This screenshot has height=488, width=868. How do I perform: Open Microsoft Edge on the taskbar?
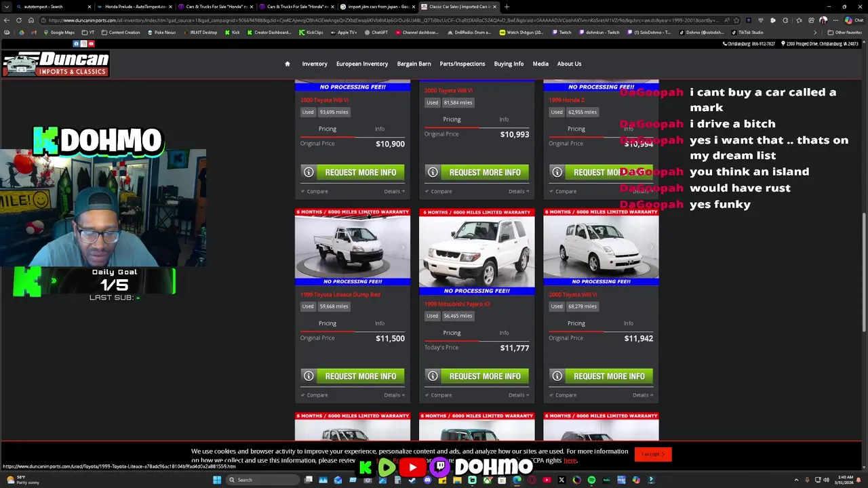517,480
